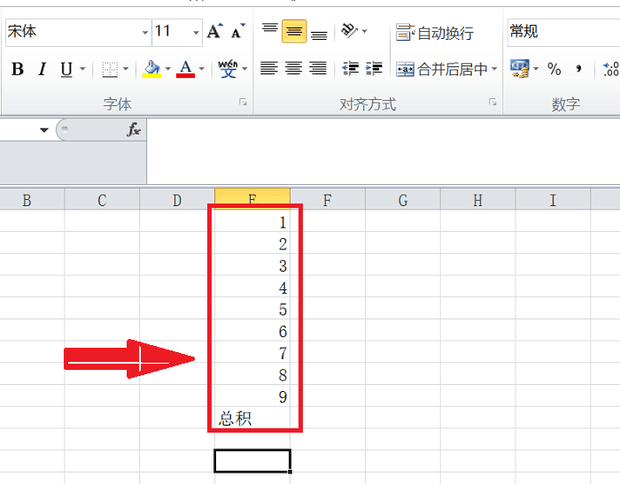620x484 pixels.
Task: Apply the yellow fill color swatch
Action: [x=151, y=69]
